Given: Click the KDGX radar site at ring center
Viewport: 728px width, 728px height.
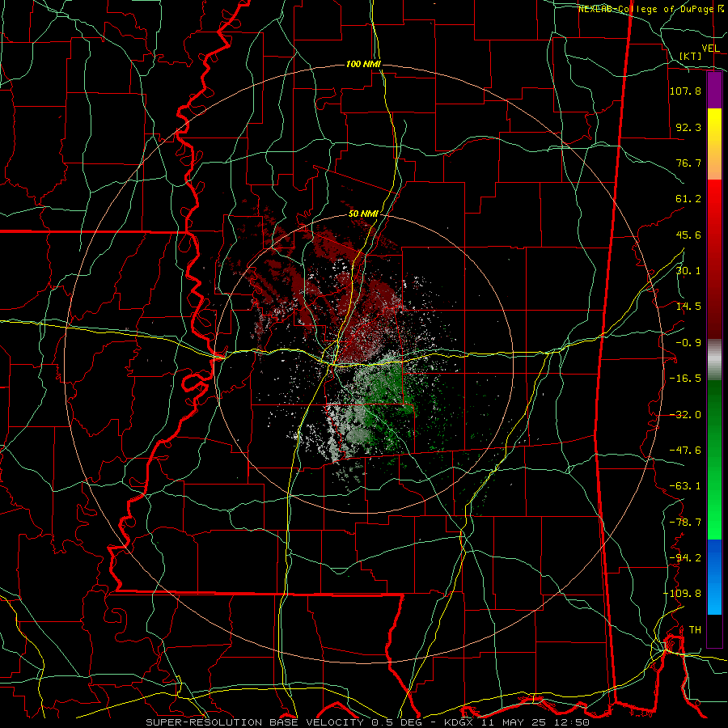Looking at the screenshot, I should click(363, 363).
